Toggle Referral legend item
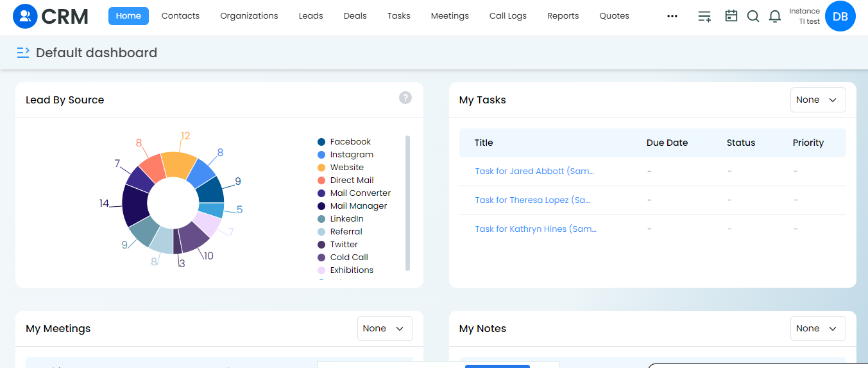The width and height of the screenshot is (868, 368). [339, 232]
